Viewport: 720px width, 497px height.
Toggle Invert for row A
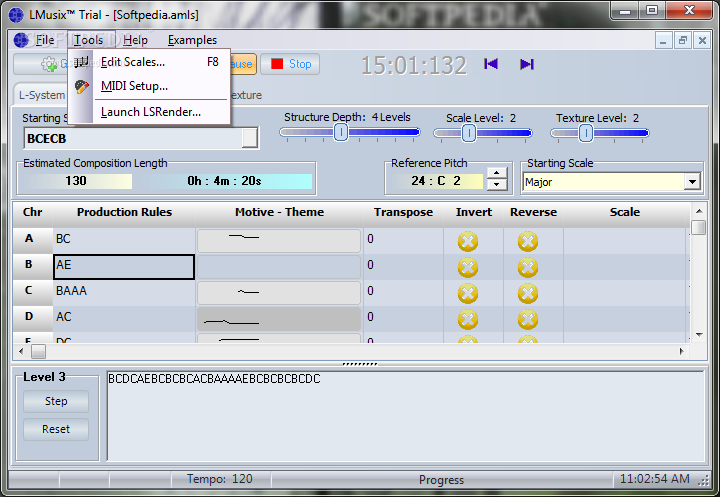[467, 242]
